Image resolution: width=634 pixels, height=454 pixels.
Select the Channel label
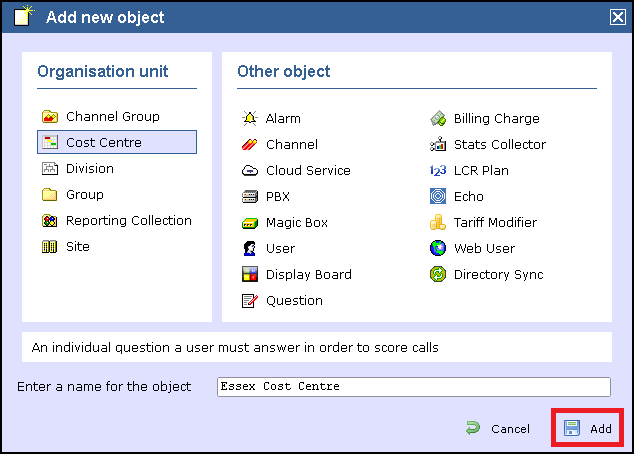pyautogui.click(x=292, y=144)
